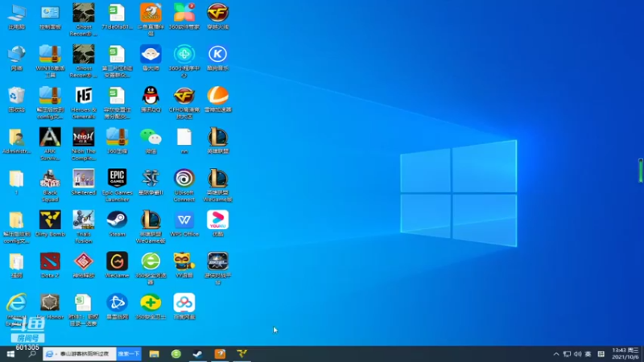The height and width of the screenshot is (362, 644).
Task: Select the 穿越火线 CrossFire icon in top row
Action: coord(217,17)
